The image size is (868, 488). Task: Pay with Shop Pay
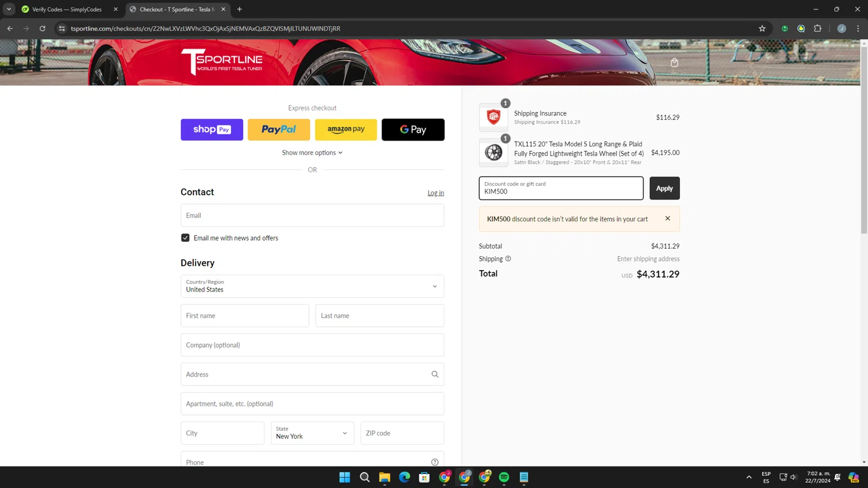pos(212,130)
